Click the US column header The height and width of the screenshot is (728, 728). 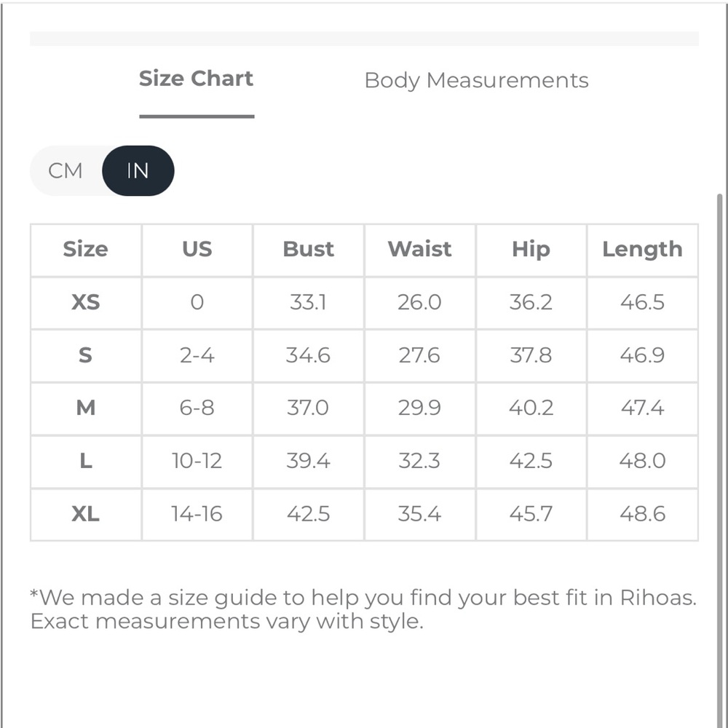click(x=197, y=250)
